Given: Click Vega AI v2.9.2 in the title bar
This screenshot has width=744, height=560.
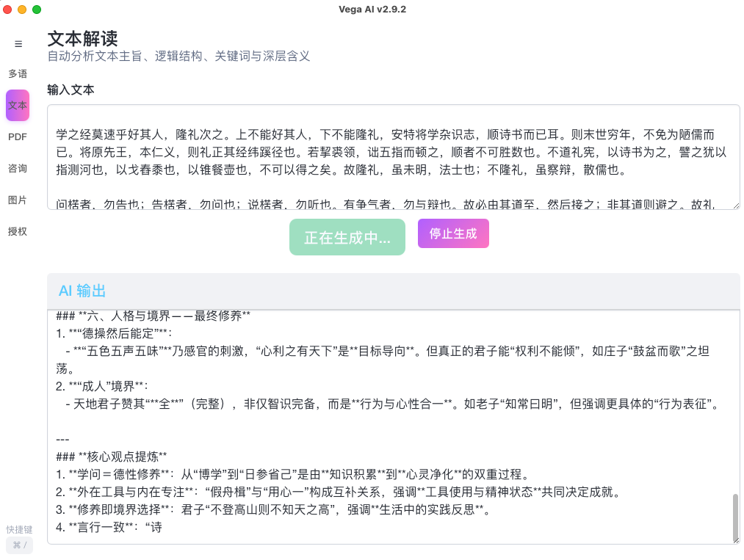Looking at the screenshot, I should (372, 10).
